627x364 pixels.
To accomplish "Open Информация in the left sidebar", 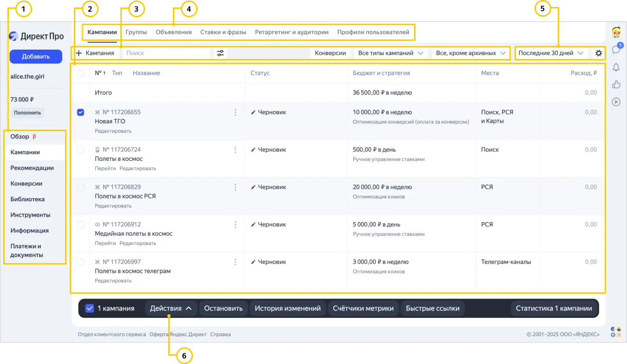I will [29, 230].
